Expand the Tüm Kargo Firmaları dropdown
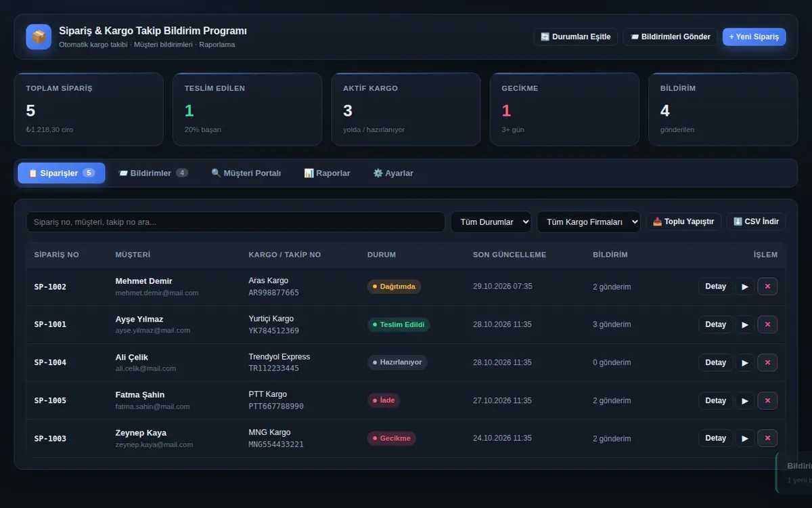Image resolution: width=812 pixels, height=508 pixels. (x=589, y=222)
